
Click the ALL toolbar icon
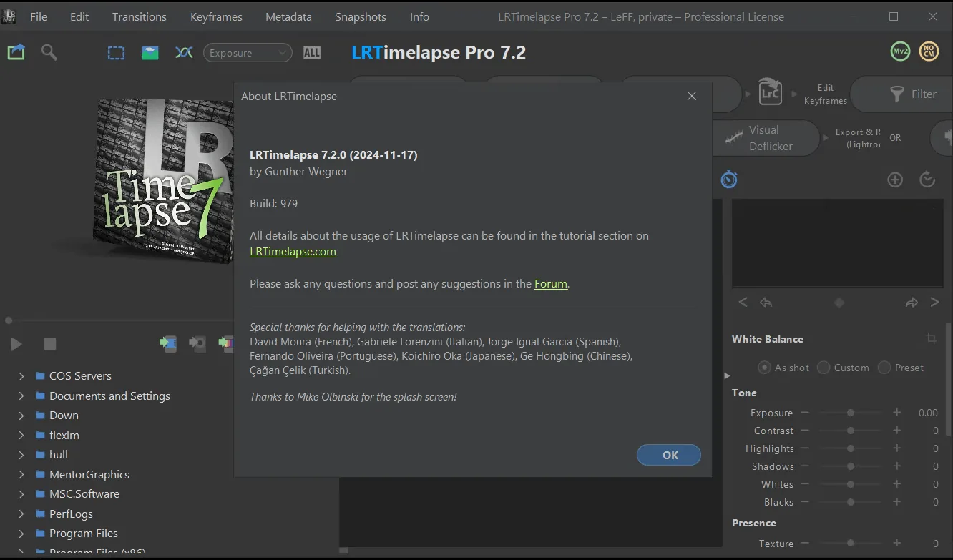tap(312, 53)
